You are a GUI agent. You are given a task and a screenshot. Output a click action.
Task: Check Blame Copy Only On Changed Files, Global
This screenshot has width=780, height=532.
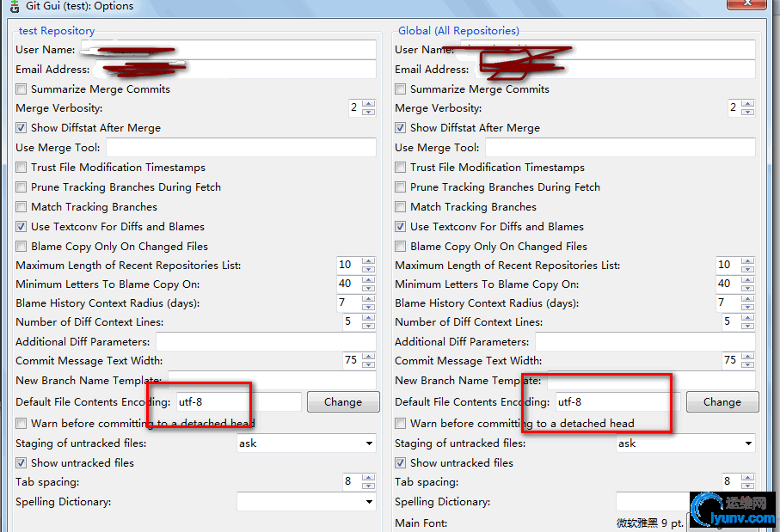pyautogui.click(x=400, y=247)
